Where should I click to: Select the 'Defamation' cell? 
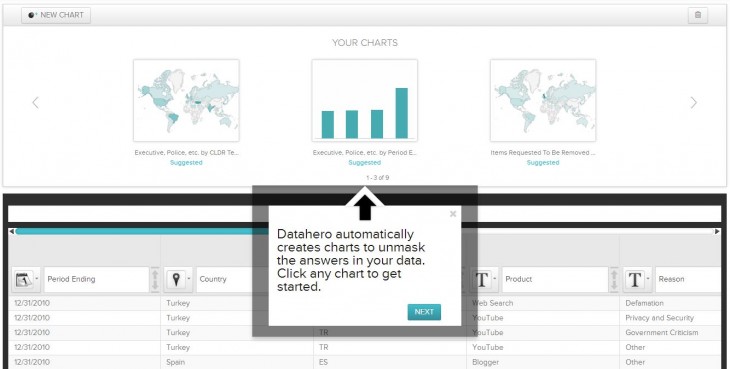coord(670,303)
